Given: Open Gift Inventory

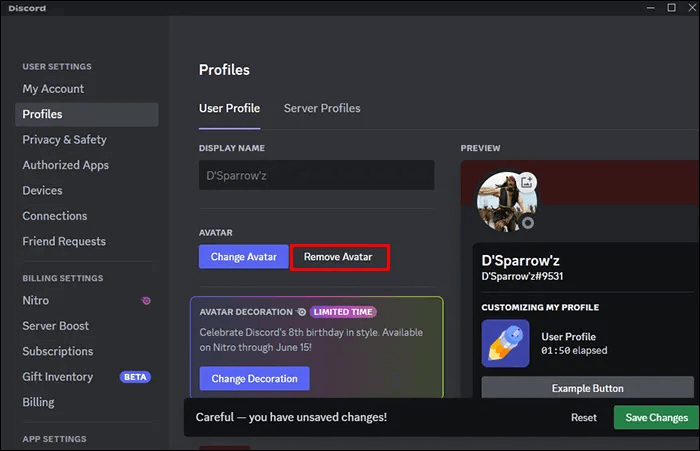Looking at the screenshot, I should click(x=58, y=377).
